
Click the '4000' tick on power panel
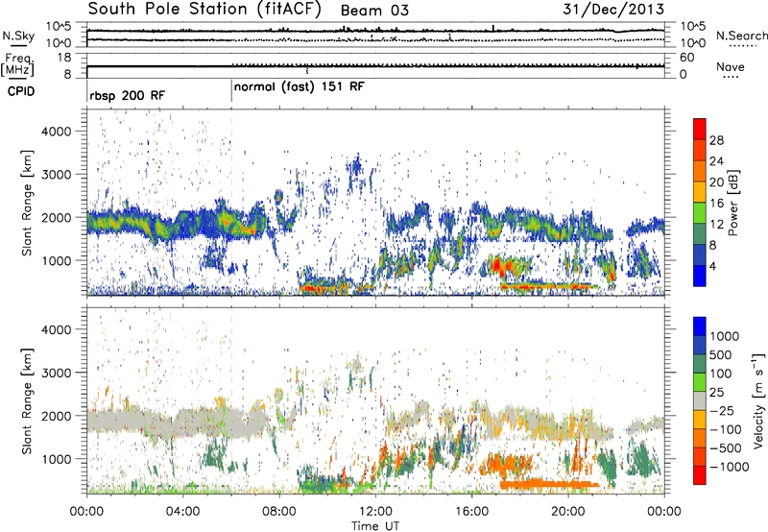[57, 132]
